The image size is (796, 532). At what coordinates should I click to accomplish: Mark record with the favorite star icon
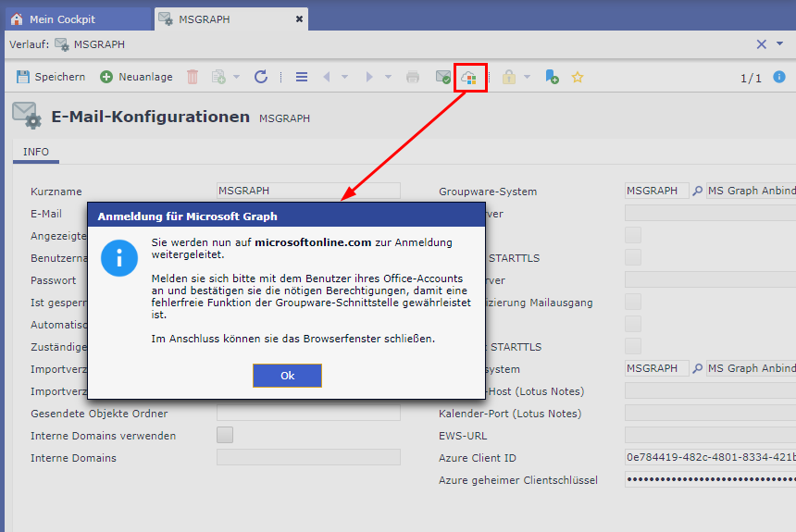point(578,77)
